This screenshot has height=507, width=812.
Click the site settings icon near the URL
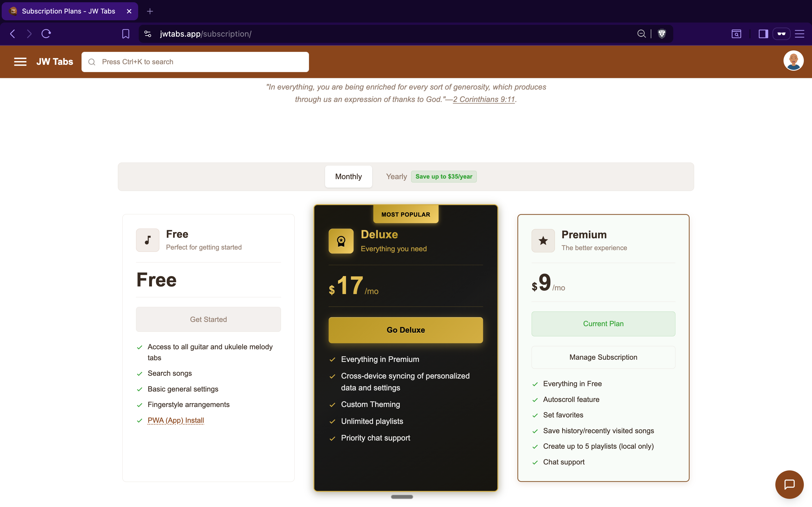148,34
